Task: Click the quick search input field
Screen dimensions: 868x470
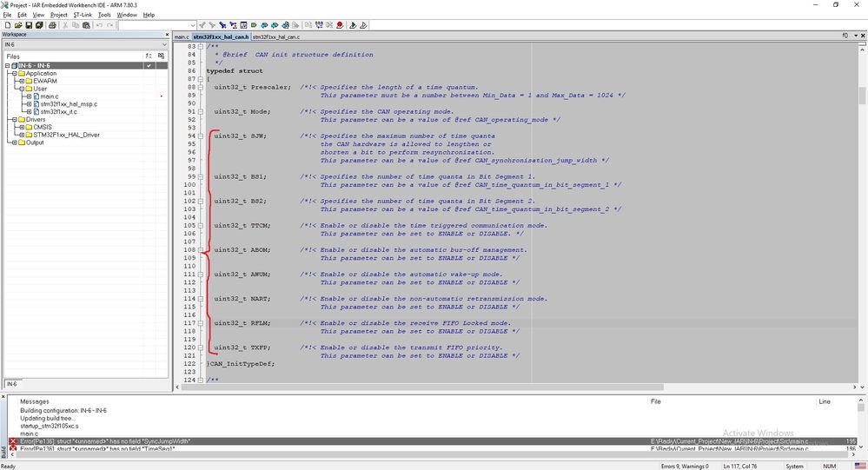Action: tap(153, 25)
